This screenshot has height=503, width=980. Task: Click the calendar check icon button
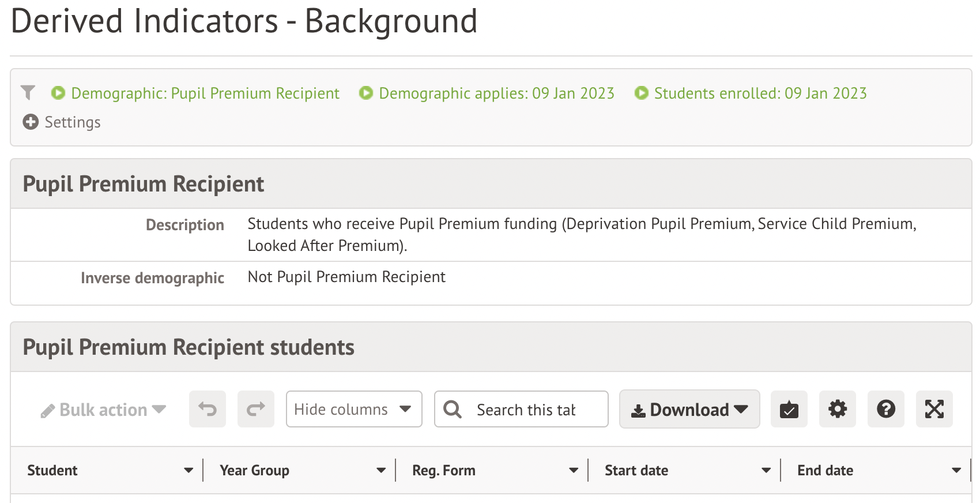(789, 409)
